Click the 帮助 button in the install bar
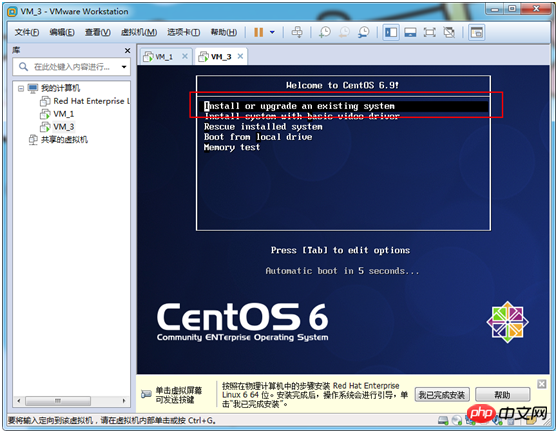Screen dimensions: 558x433 (502, 395)
